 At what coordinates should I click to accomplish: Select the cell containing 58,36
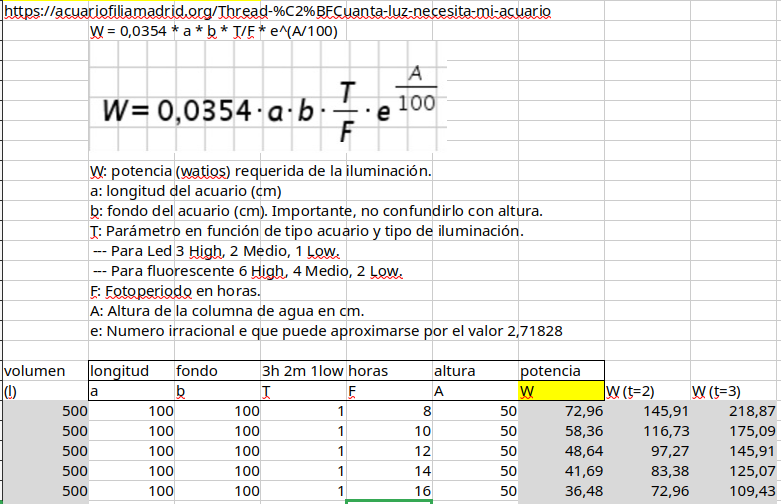click(x=561, y=431)
